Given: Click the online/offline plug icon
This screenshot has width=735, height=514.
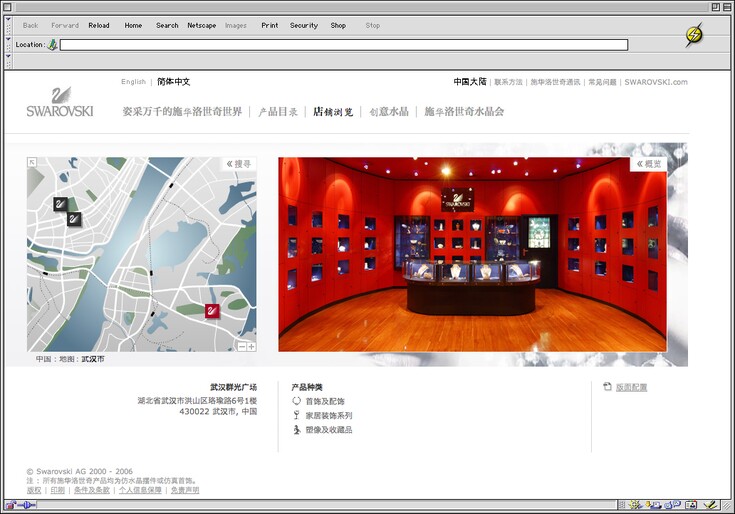Looking at the screenshot, I should pyautogui.click(x=27, y=505).
